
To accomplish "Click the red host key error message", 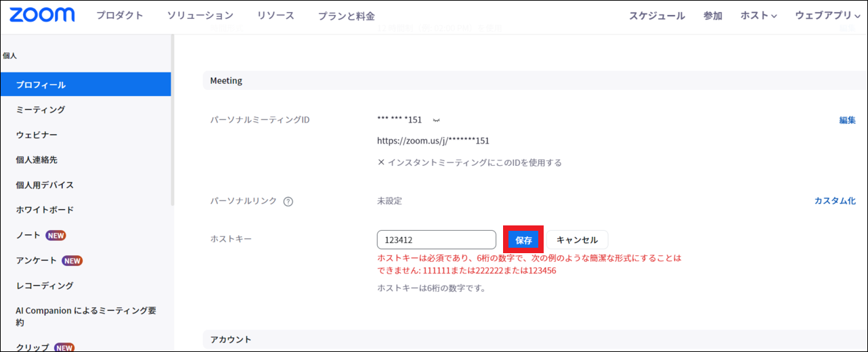I will coord(529,264).
